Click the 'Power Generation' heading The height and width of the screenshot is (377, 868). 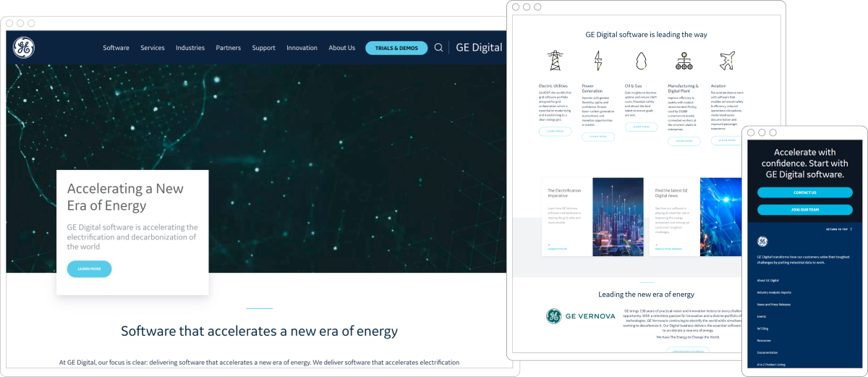click(592, 88)
